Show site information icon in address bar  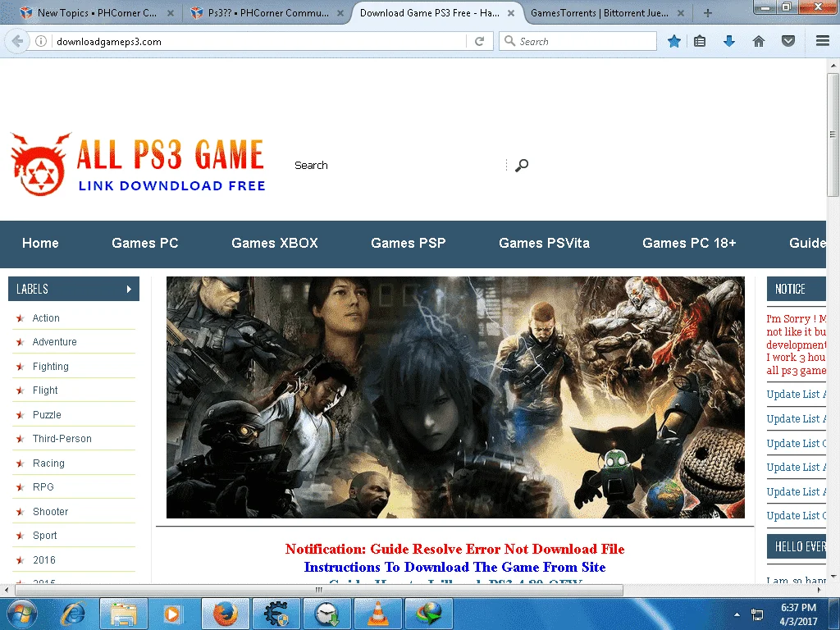click(41, 41)
